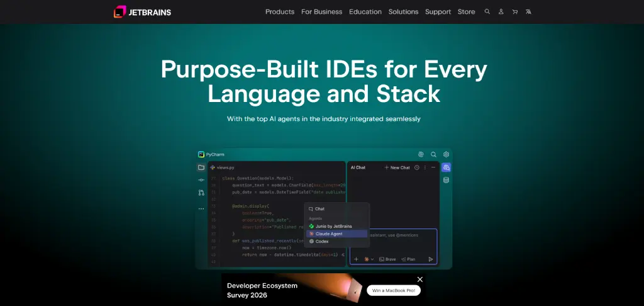Click the Purpose-Built IDEs headline
This screenshot has width=644, height=306.
pyautogui.click(x=324, y=81)
